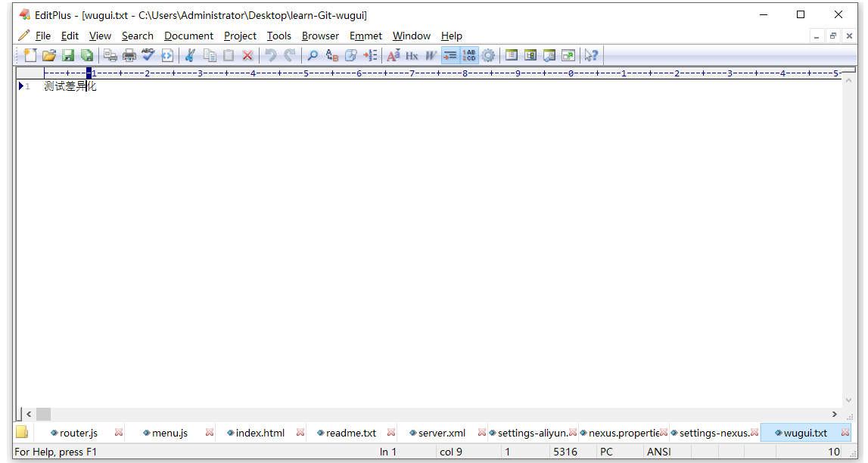868x463 pixels.
Task: Select the wugui.txt document tab
Action: (805, 433)
